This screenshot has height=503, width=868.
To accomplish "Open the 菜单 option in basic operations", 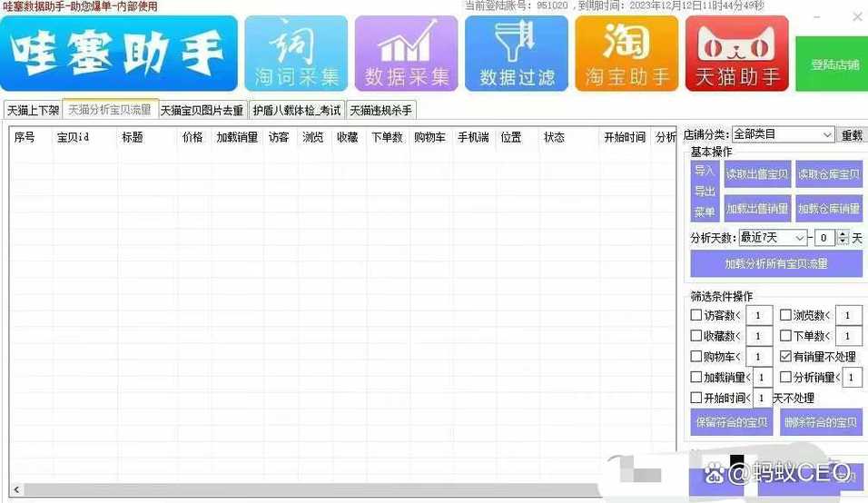I will pyautogui.click(x=705, y=212).
